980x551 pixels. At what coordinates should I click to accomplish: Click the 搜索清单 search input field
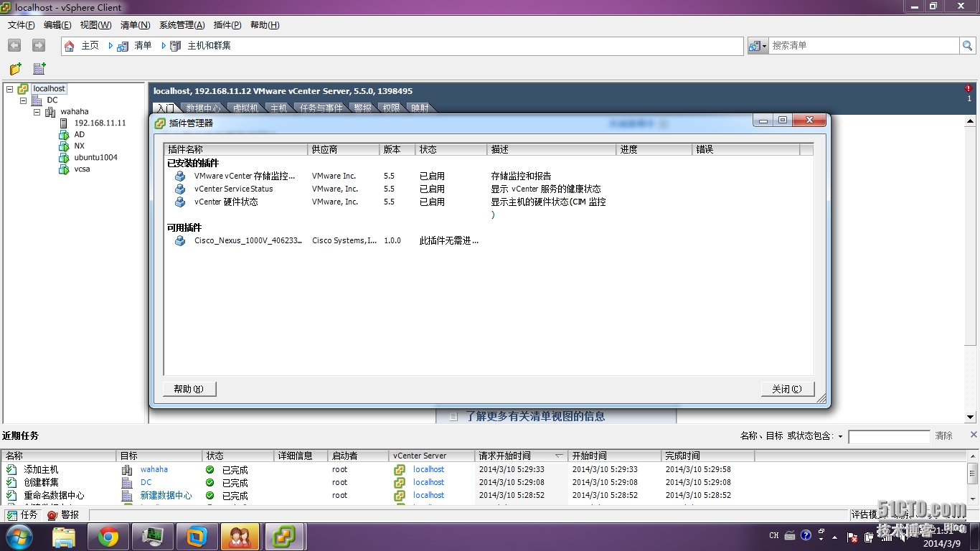pyautogui.click(x=864, y=46)
